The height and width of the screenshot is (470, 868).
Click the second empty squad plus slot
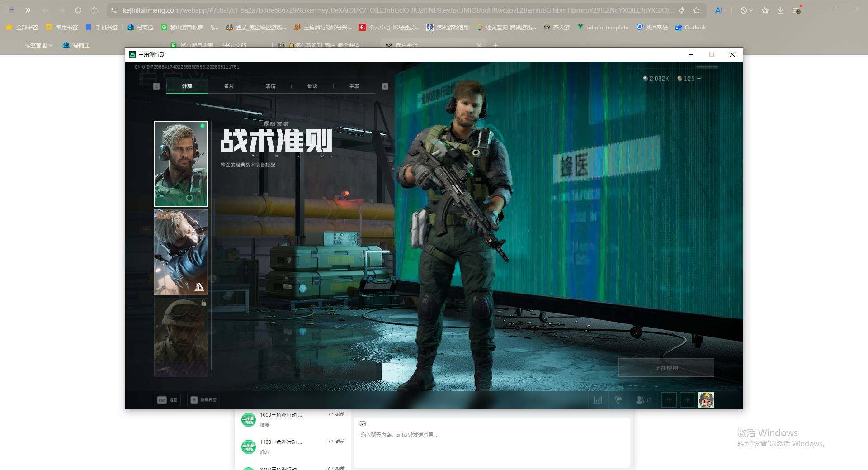tap(688, 400)
